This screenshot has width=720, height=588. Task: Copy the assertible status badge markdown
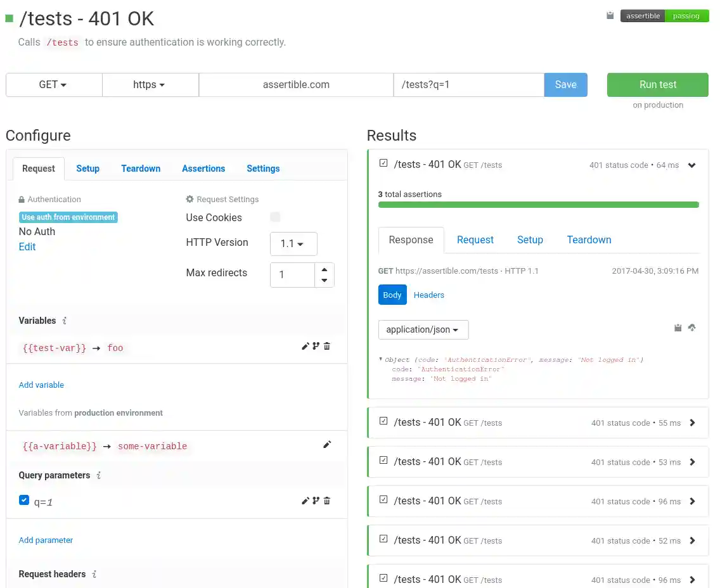[x=610, y=15]
